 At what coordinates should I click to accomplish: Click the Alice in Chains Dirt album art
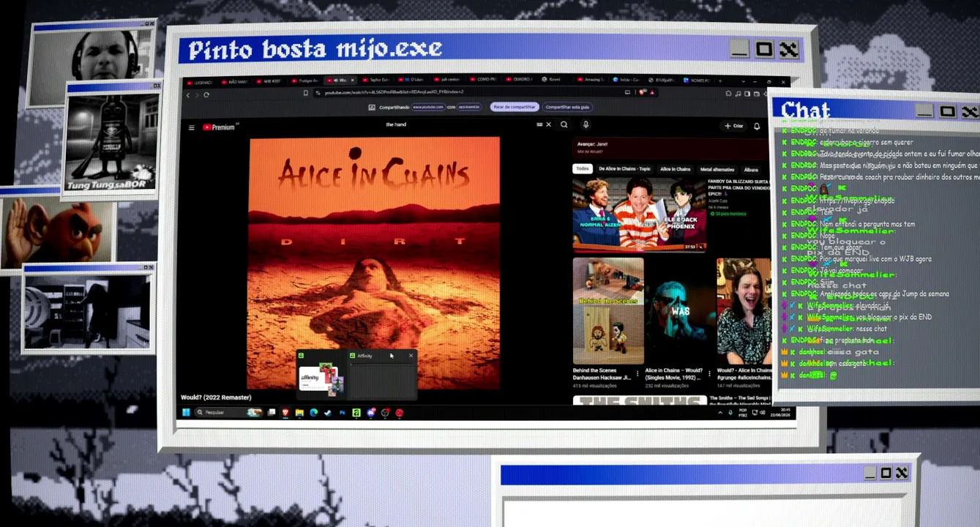tap(374, 263)
